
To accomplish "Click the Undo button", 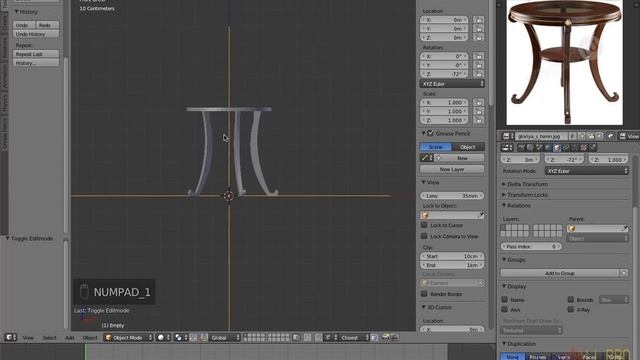I will point(24,25).
